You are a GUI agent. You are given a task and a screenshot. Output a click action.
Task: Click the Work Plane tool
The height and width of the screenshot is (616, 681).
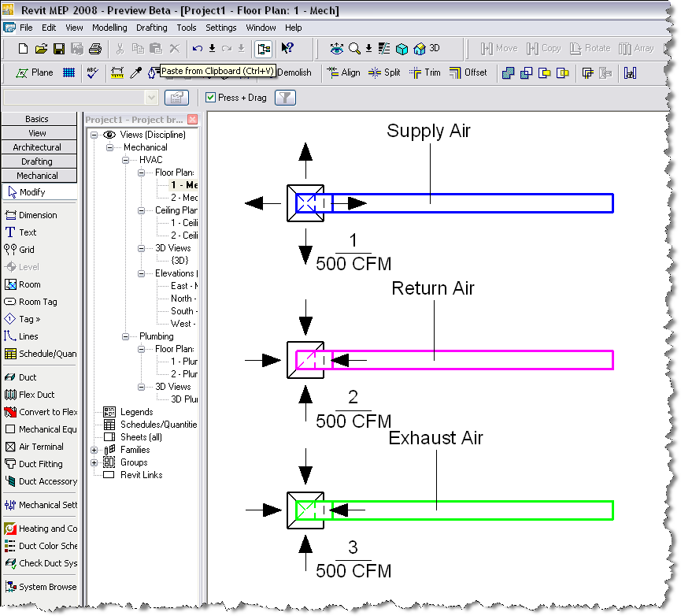click(x=35, y=73)
